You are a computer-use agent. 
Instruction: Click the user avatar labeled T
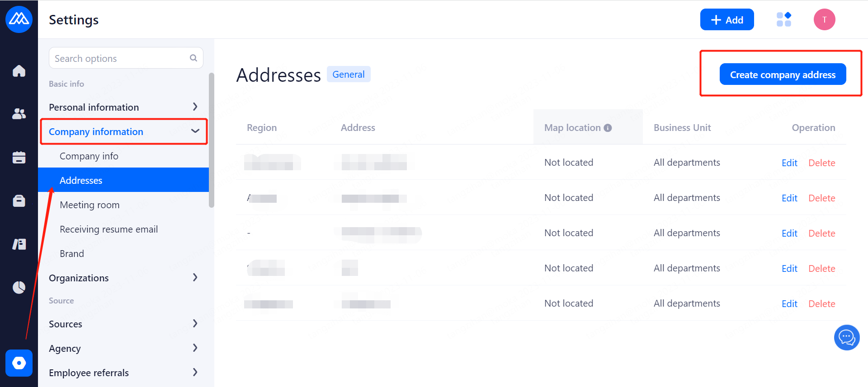click(824, 19)
